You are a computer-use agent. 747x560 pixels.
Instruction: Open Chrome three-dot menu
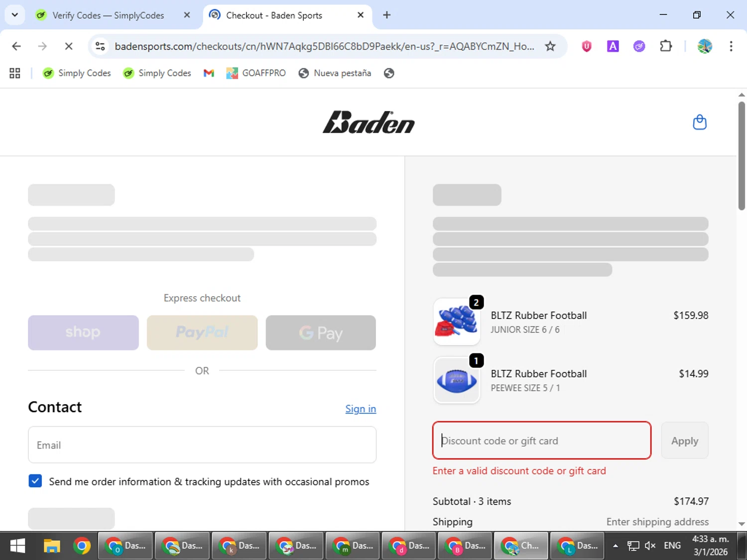pyautogui.click(x=731, y=46)
